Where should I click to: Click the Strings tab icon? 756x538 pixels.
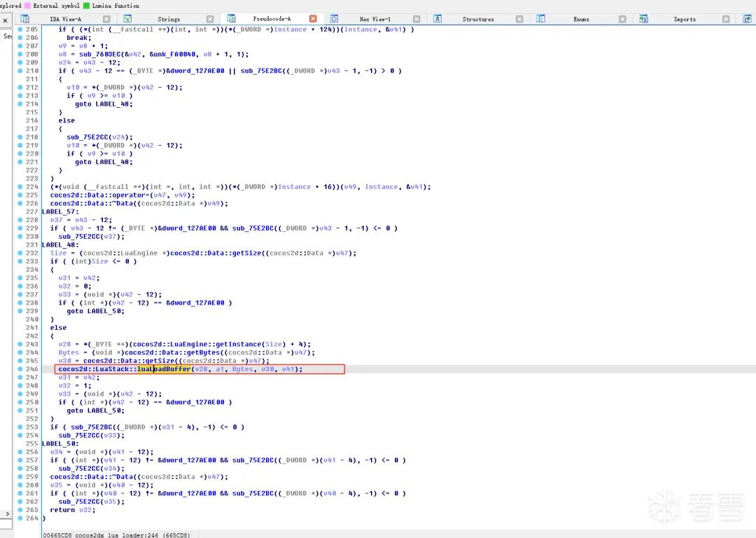[x=128, y=18]
